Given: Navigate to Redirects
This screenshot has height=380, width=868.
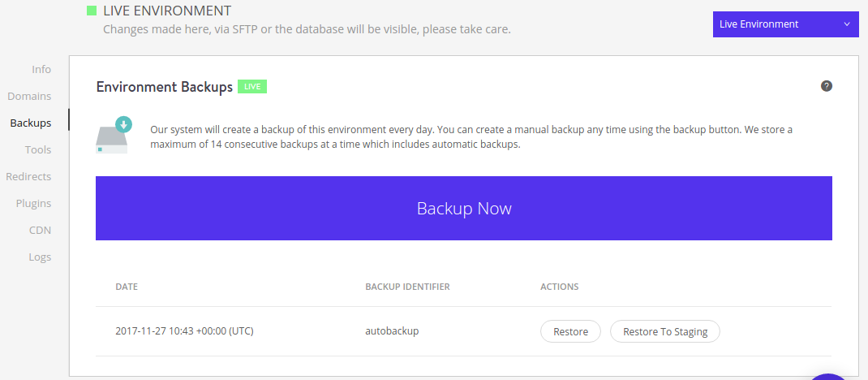Looking at the screenshot, I should click(28, 177).
